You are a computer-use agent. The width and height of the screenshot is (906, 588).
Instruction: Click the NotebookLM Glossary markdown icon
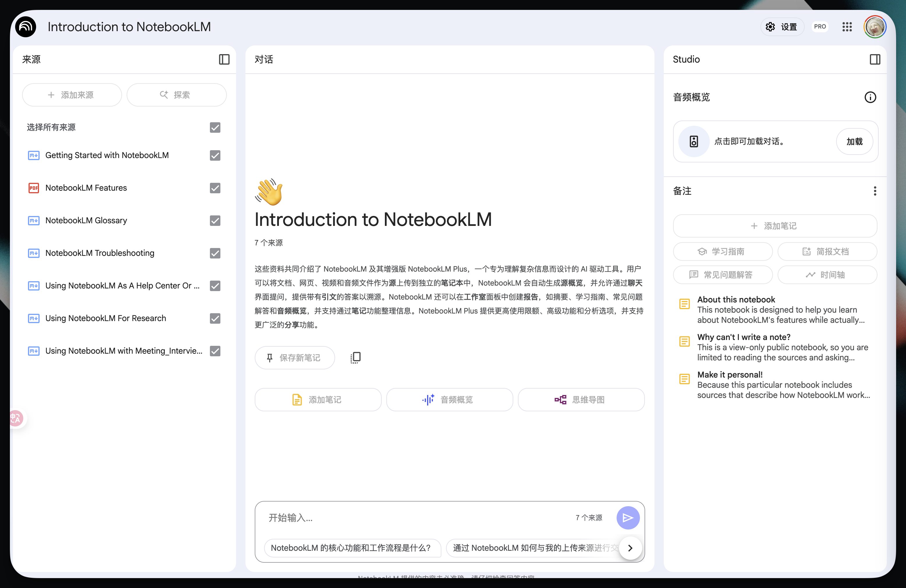coord(33,221)
